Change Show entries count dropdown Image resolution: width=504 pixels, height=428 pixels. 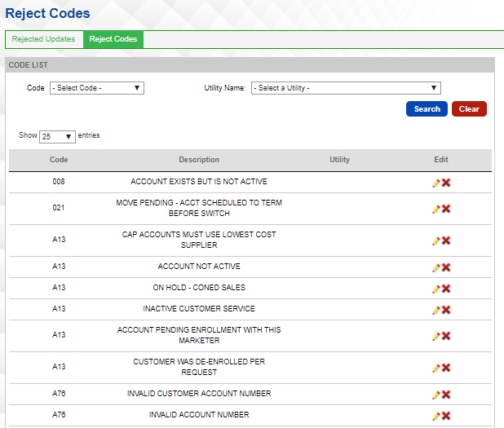(57, 137)
